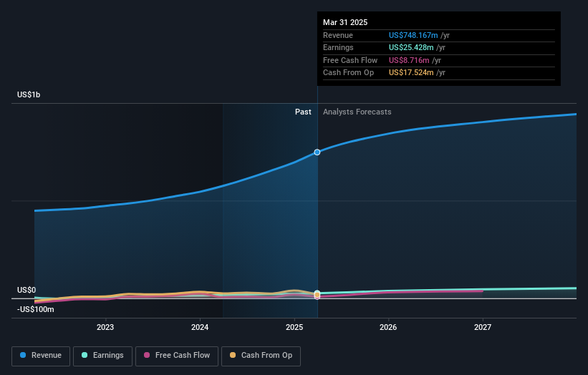Viewport: 588px width, 375px height.
Task: Click the Revenue row label in tooltip
Action: click(x=338, y=35)
